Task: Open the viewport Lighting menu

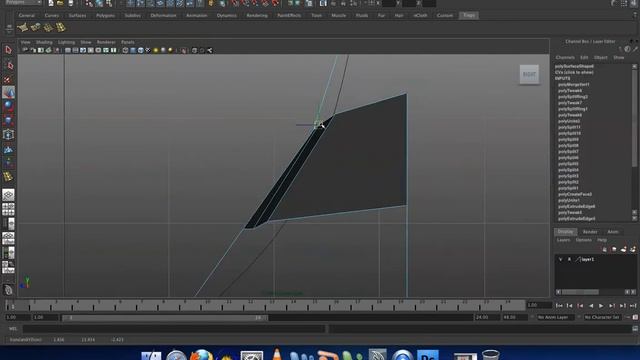Action: (x=66, y=42)
